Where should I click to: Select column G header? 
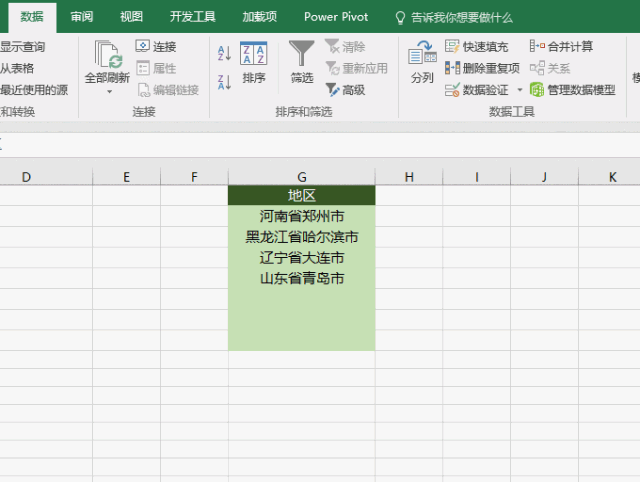[302, 177]
